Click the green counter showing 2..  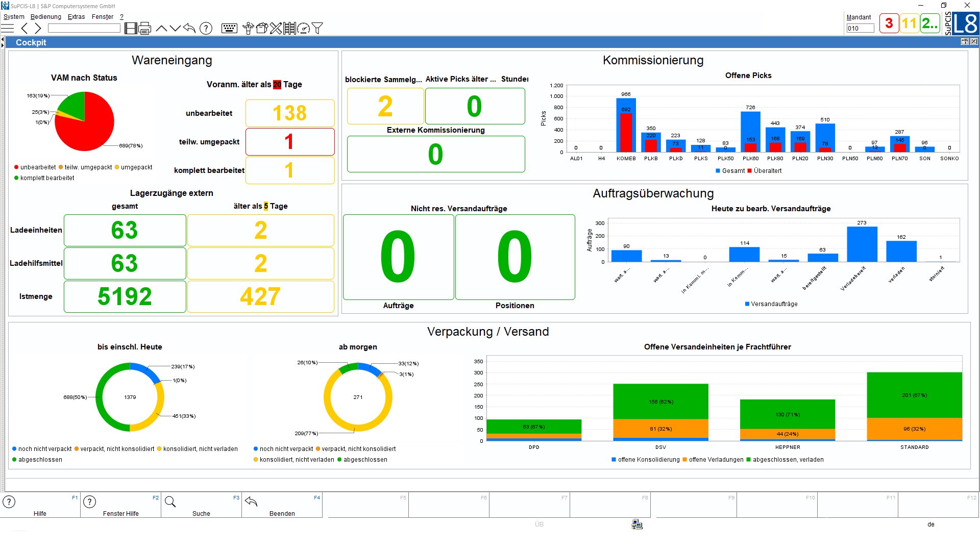coord(930,23)
